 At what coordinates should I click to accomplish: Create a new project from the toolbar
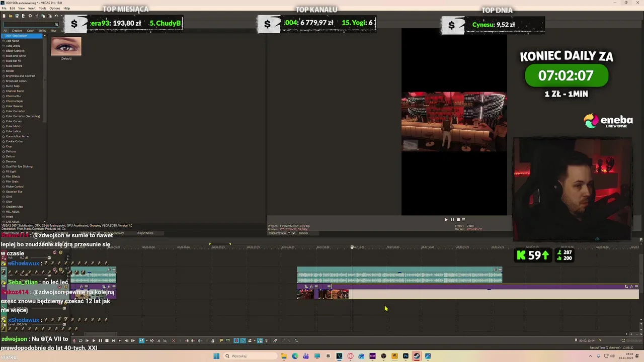4,16
